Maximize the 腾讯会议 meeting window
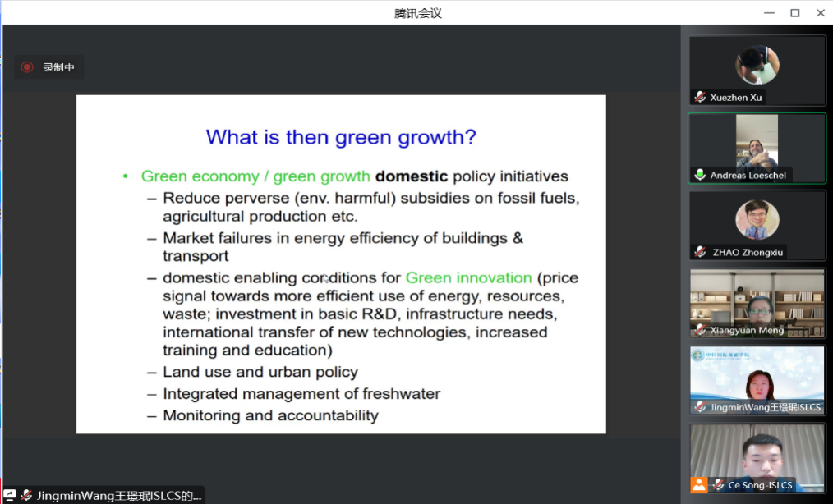Image resolution: width=833 pixels, height=504 pixels. tap(794, 12)
